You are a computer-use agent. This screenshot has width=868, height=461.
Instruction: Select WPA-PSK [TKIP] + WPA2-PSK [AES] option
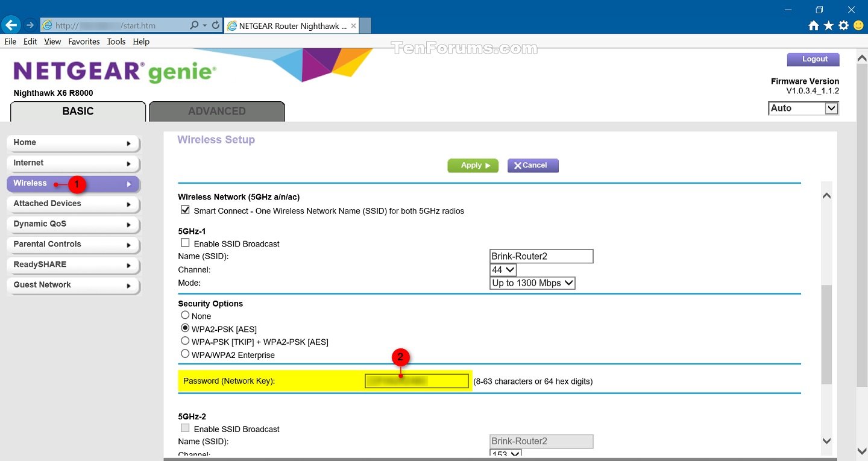(185, 341)
